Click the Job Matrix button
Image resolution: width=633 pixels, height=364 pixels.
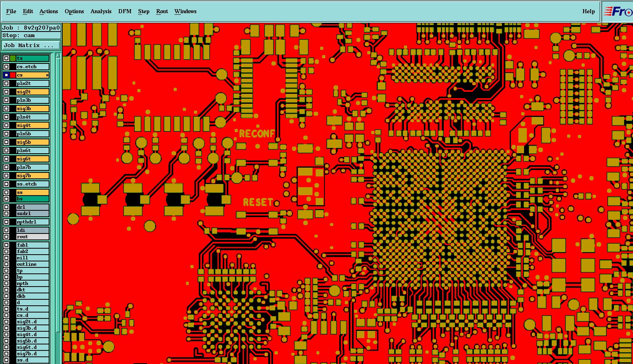tap(31, 45)
